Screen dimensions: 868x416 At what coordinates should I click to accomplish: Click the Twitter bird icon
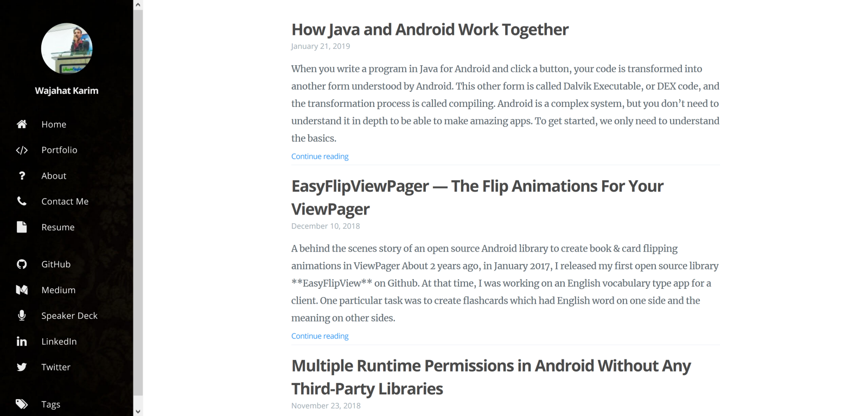(22, 367)
